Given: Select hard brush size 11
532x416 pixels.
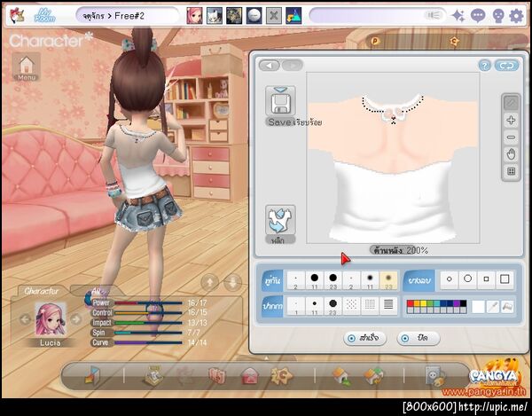Looking at the screenshot, I should click(x=315, y=280).
